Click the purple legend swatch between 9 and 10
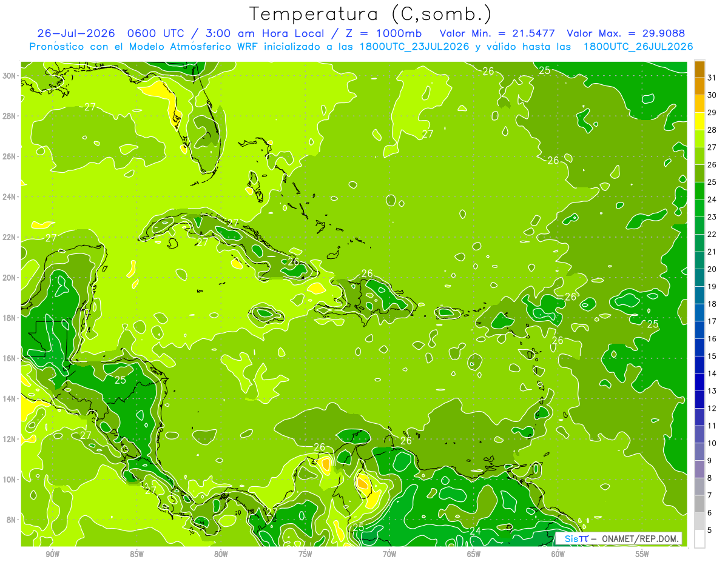 pyautogui.click(x=699, y=452)
